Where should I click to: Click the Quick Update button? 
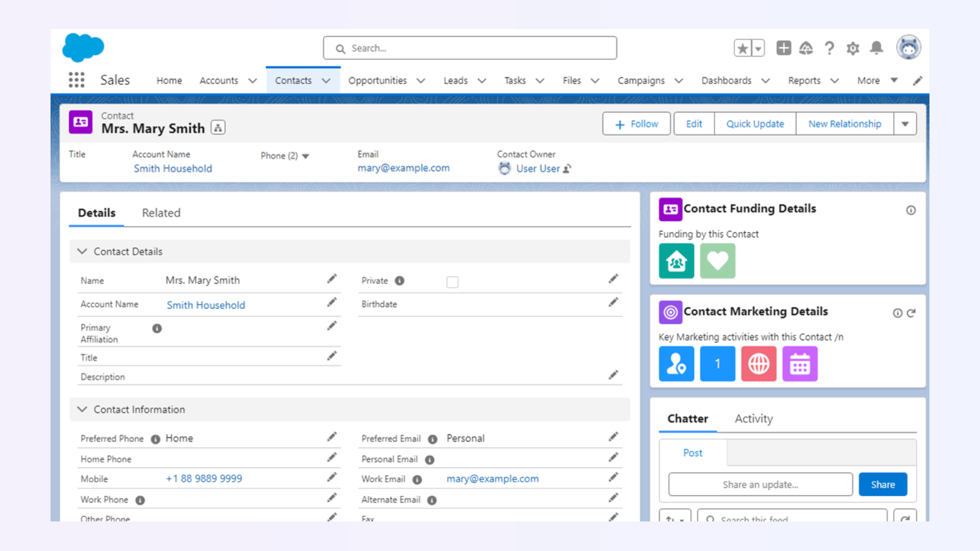point(755,124)
